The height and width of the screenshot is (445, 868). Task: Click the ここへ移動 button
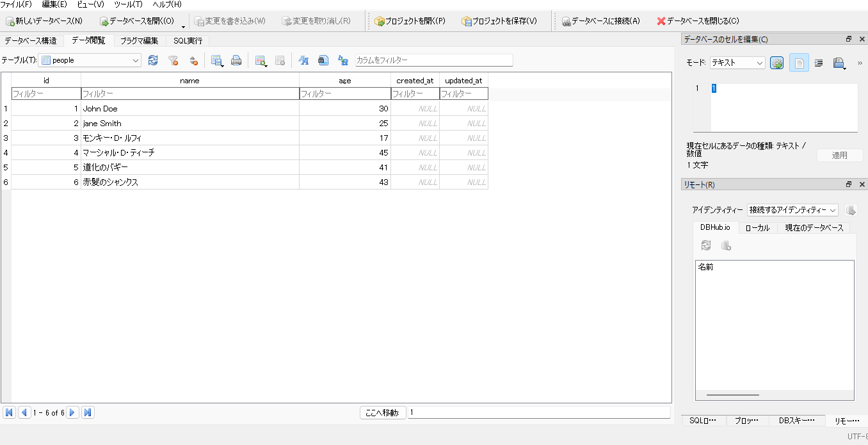pyautogui.click(x=382, y=412)
